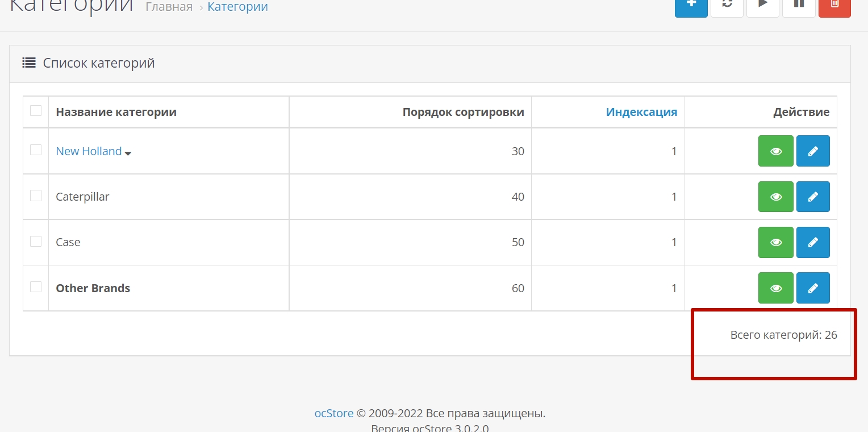The width and height of the screenshot is (868, 432).
Task: Tick the checkbox next to Caterpillar
Action: pos(36,196)
